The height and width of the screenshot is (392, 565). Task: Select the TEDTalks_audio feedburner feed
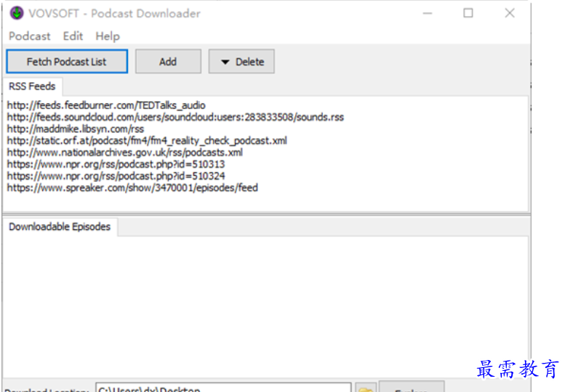click(x=106, y=105)
